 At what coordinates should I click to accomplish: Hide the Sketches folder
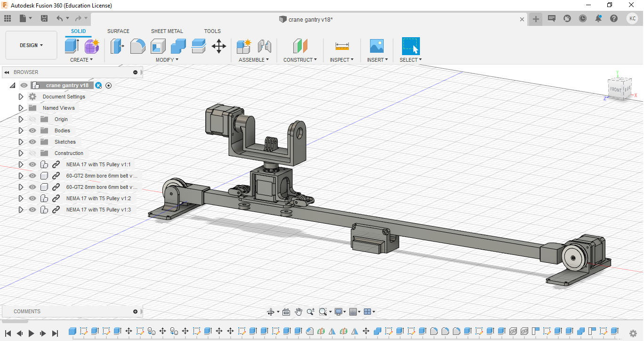pyautogui.click(x=32, y=142)
